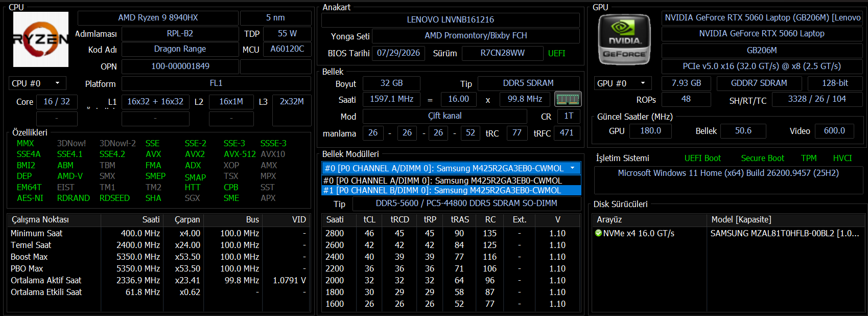Click the tRAS column header
Viewport: 868px width, 316px height.
click(460, 220)
